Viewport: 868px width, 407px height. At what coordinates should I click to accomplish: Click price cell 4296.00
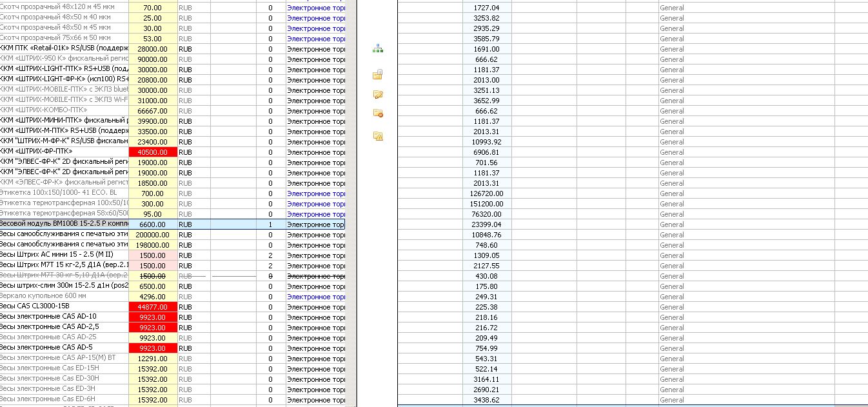pos(153,297)
